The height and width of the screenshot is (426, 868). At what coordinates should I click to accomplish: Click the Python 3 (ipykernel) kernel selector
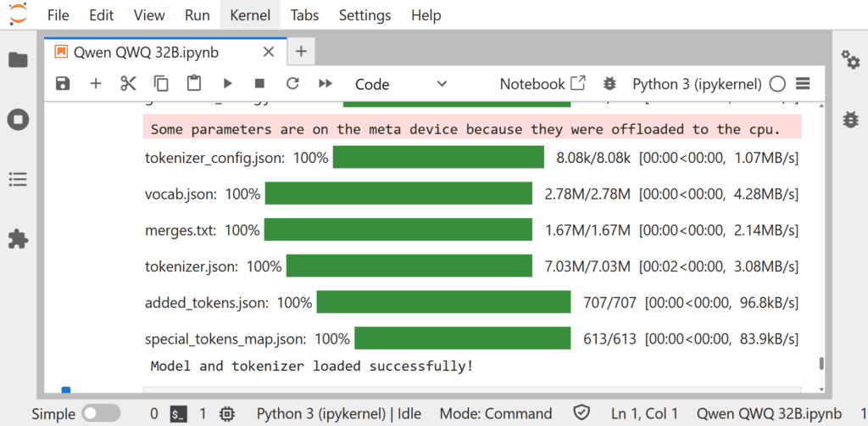[x=698, y=84]
